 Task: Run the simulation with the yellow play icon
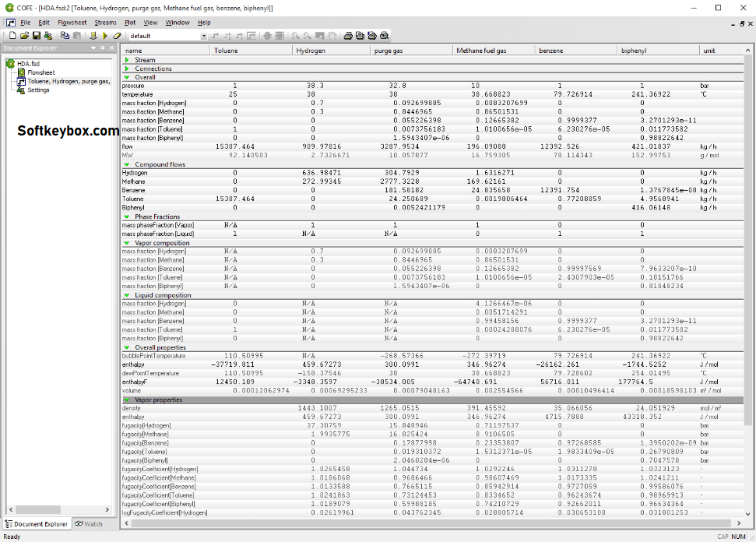105,36
